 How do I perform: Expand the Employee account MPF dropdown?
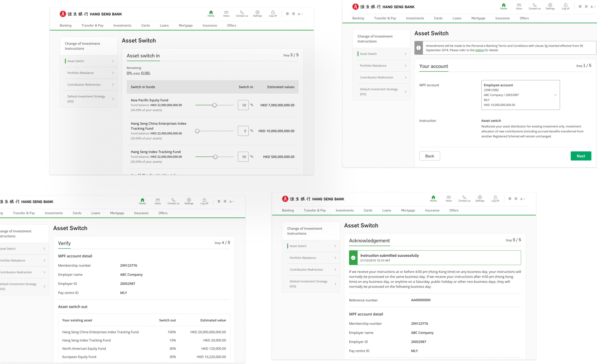pos(555,95)
